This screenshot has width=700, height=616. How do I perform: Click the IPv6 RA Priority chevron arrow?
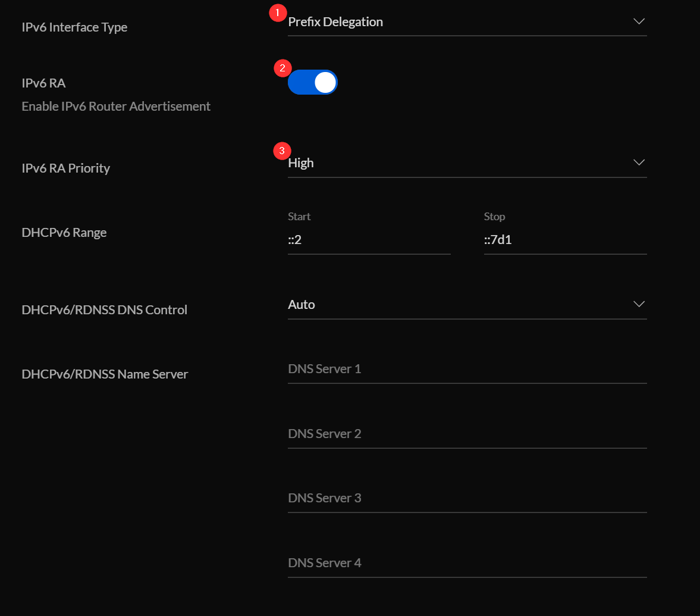[639, 162]
